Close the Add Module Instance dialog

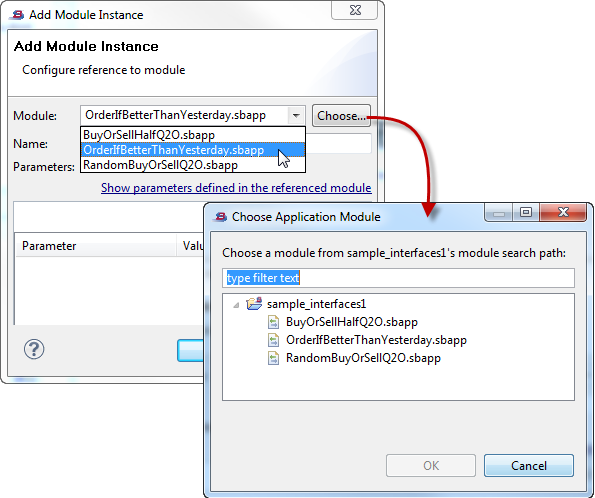(355, 10)
